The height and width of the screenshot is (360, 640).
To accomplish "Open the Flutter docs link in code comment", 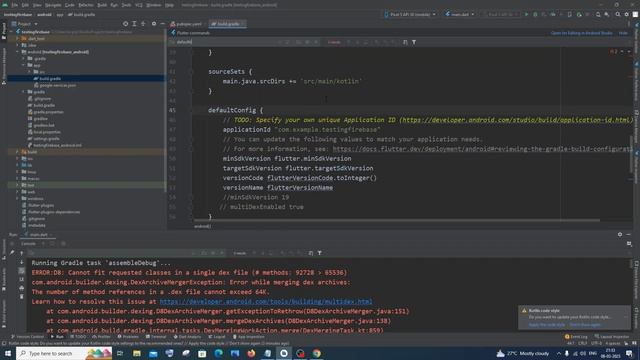I will (x=482, y=149).
